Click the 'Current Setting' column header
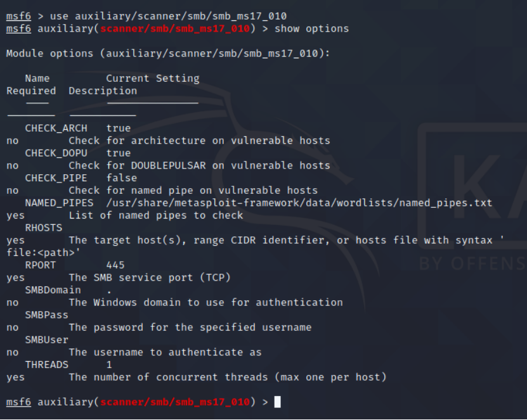This screenshot has height=420, width=527. [153, 79]
